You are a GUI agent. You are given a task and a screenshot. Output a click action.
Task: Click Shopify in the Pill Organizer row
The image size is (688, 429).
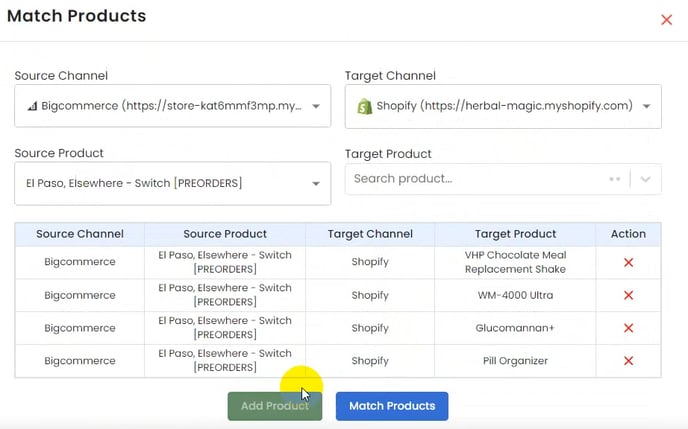click(x=370, y=361)
